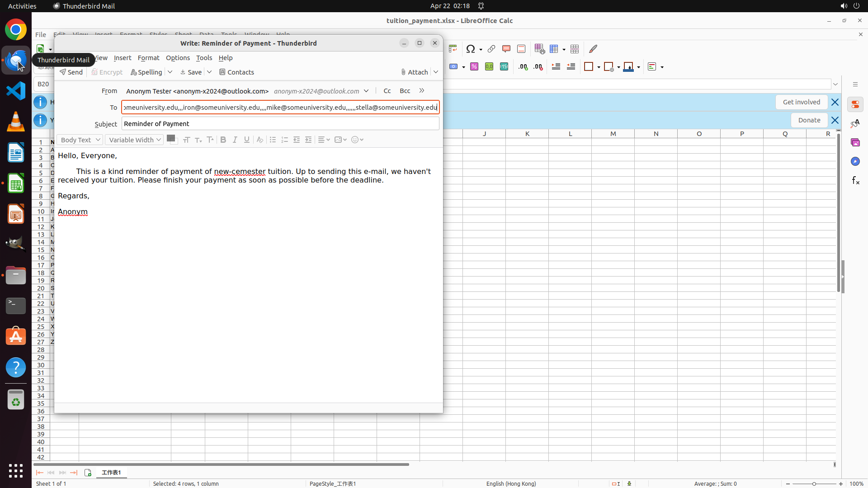Open the Options menu
This screenshot has width=868, height=488.
[178, 58]
